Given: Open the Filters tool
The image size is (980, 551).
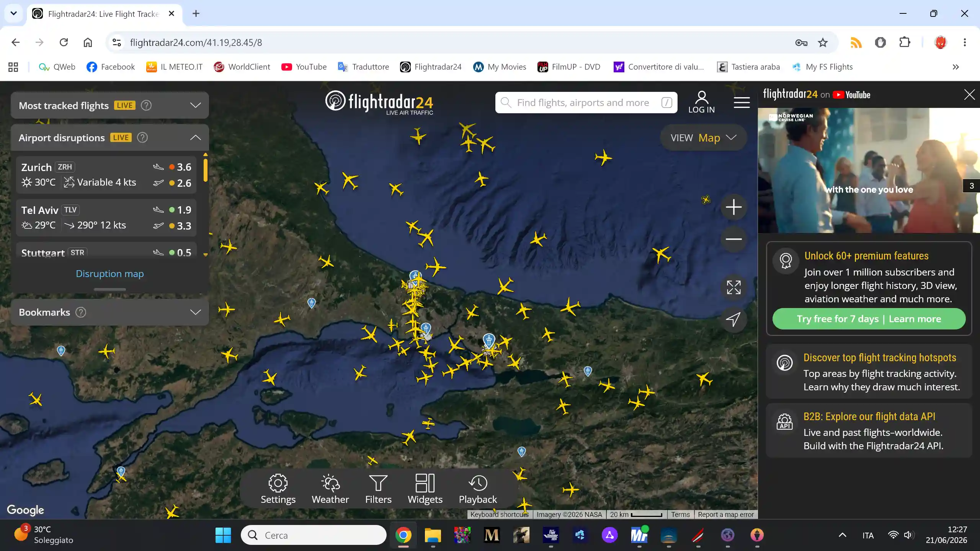Looking at the screenshot, I should (378, 489).
